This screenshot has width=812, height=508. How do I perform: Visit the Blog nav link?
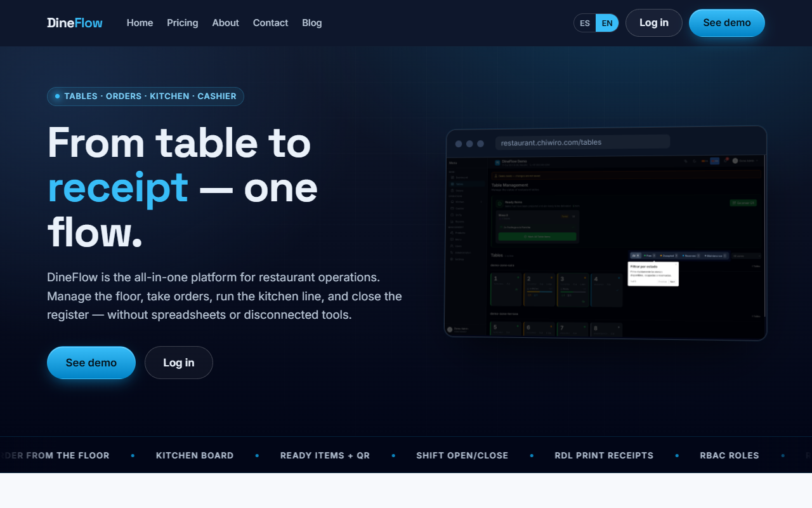pos(312,23)
